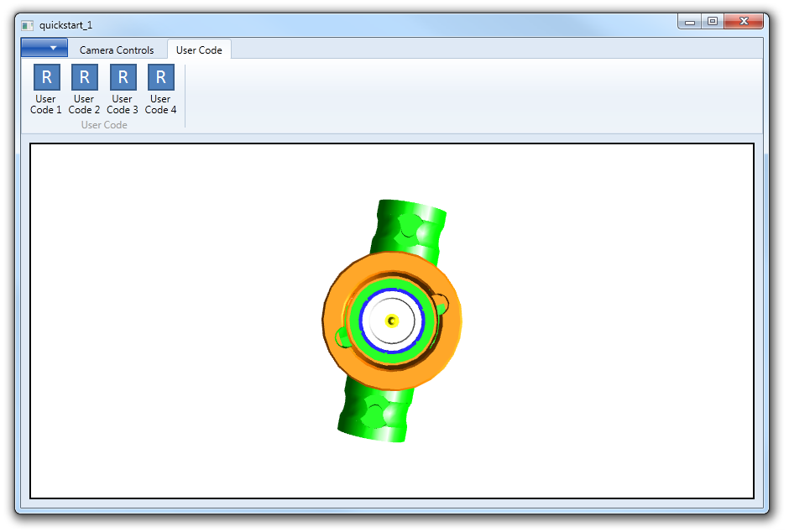Minimize the quickstart_1 window
Image resolution: width=789 pixels, height=532 pixels.
point(690,23)
